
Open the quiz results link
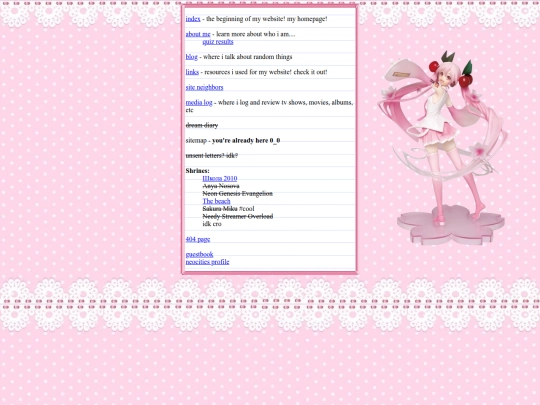(218, 42)
